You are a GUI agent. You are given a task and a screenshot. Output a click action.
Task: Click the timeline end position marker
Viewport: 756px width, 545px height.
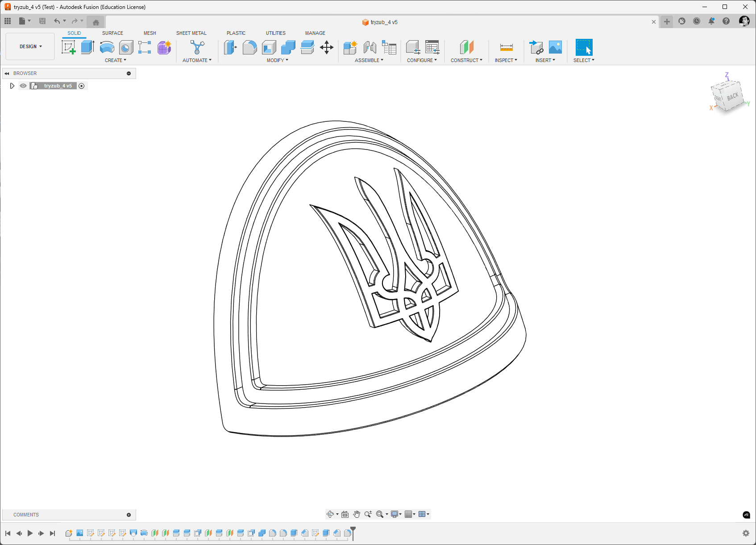point(353,533)
